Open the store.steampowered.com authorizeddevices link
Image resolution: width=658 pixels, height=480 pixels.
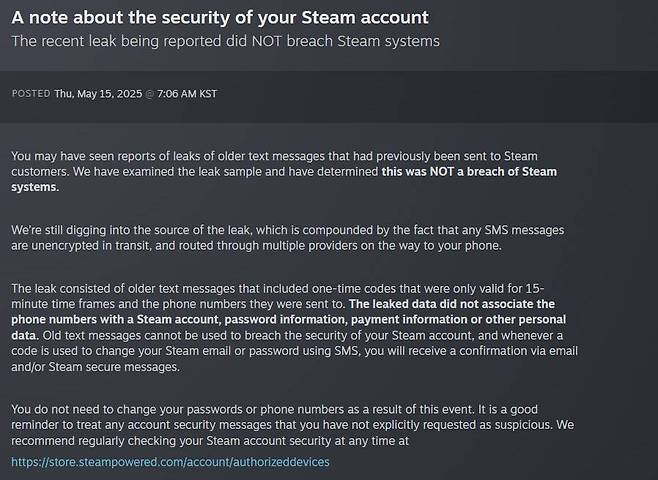click(x=170, y=462)
